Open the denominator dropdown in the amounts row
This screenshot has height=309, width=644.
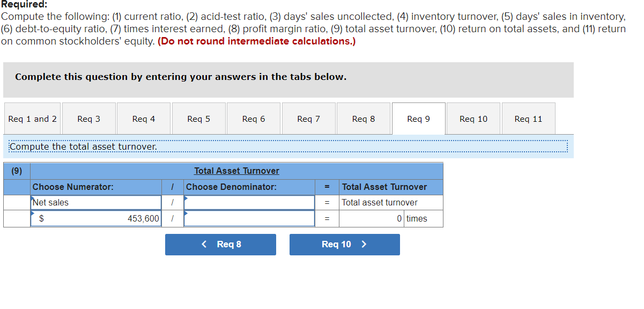tap(249, 218)
